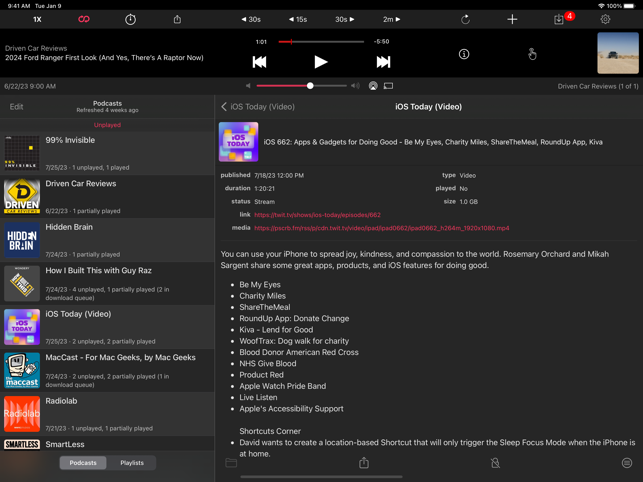Open the Hidden Brain podcast
Image resolution: width=643 pixels, height=482 pixels.
[107, 240]
